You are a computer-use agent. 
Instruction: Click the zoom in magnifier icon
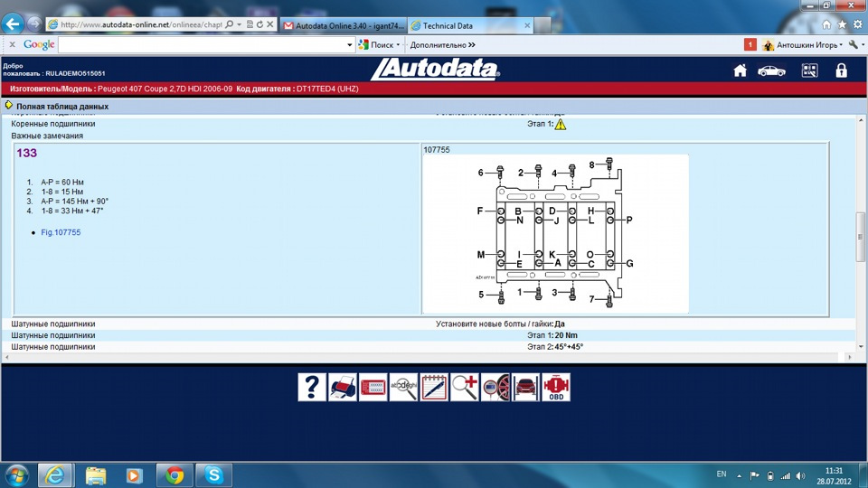pyautogui.click(x=465, y=387)
